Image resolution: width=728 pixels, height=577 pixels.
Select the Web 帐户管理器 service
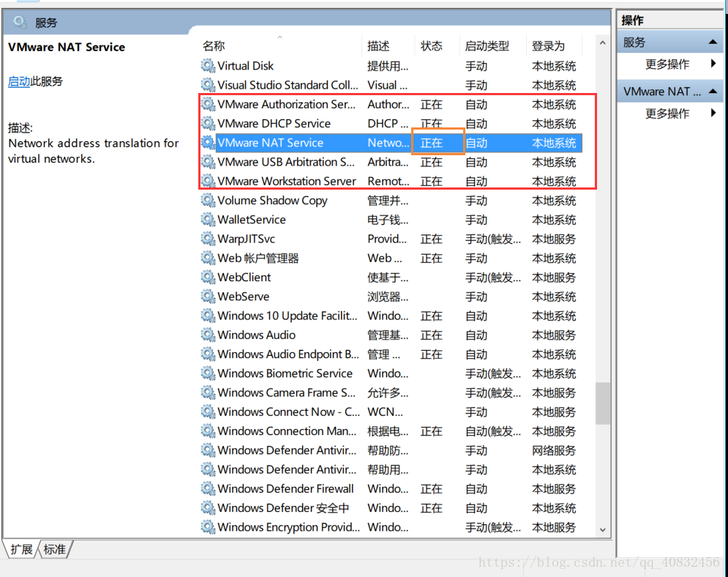(391, 258)
